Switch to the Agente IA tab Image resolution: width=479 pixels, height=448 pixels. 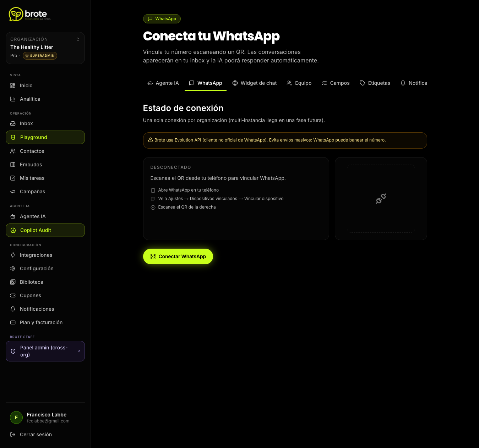163,83
